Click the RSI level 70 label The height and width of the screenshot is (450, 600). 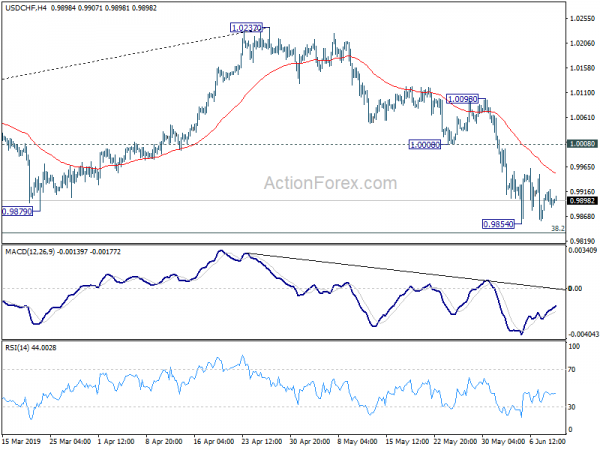click(572, 370)
